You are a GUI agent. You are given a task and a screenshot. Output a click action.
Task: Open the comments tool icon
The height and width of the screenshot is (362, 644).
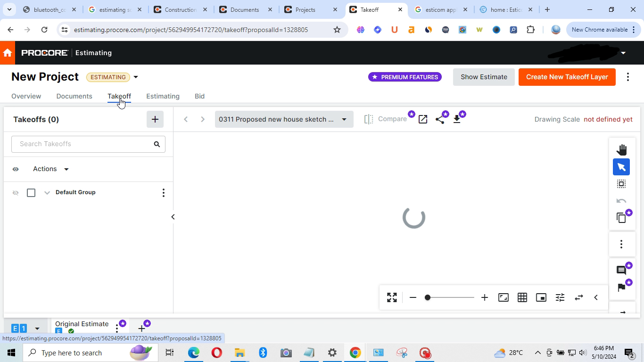pyautogui.click(x=621, y=270)
